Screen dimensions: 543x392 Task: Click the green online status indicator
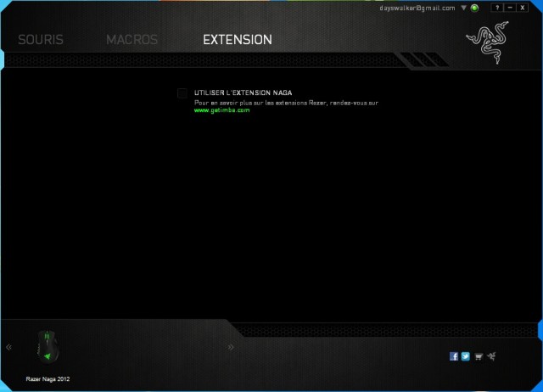click(x=475, y=8)
